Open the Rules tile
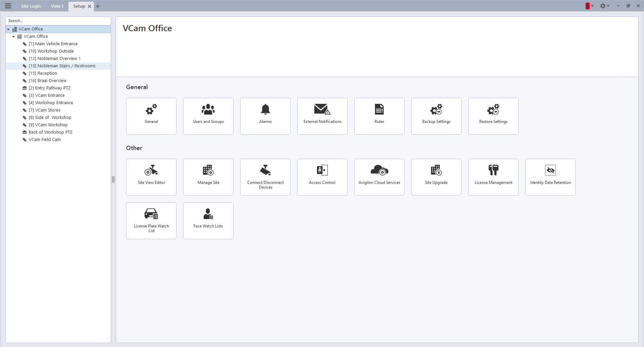 point(379,116)
